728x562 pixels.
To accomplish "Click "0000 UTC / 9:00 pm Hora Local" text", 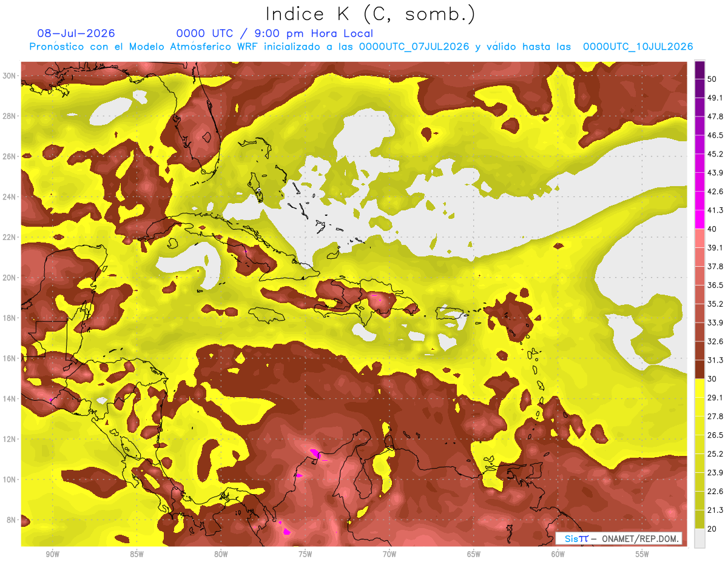I will point(275,33).
